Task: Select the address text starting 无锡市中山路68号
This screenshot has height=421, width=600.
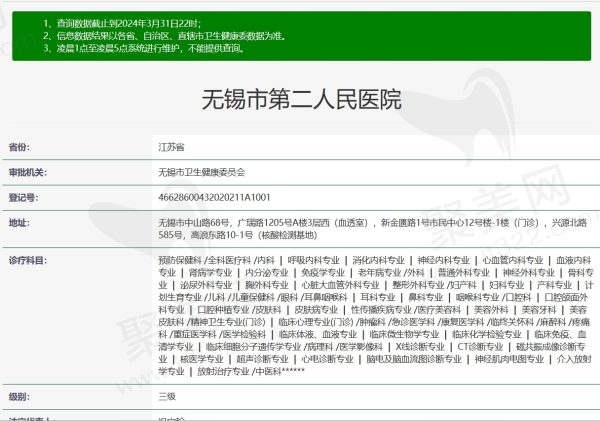Action: 373,229
